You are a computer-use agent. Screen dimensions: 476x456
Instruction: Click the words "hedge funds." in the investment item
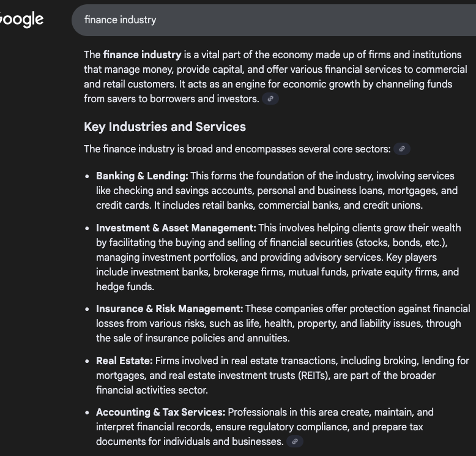tap(125, 286)
